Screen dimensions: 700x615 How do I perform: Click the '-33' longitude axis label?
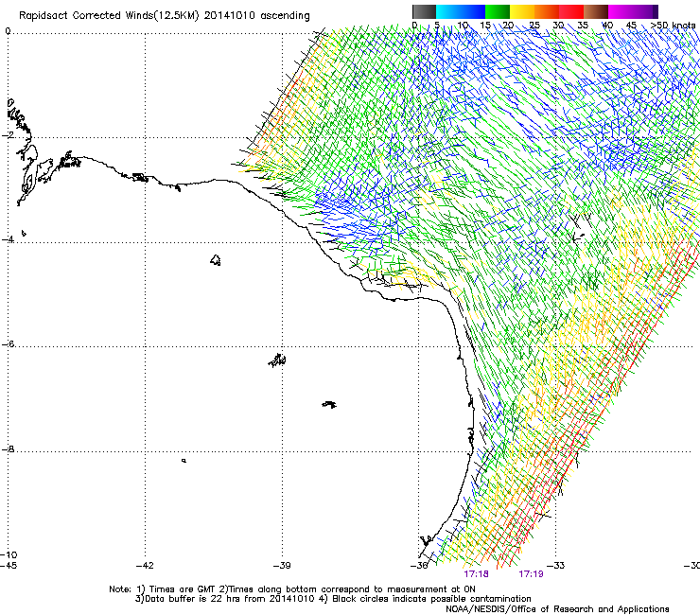coord(556,566)
